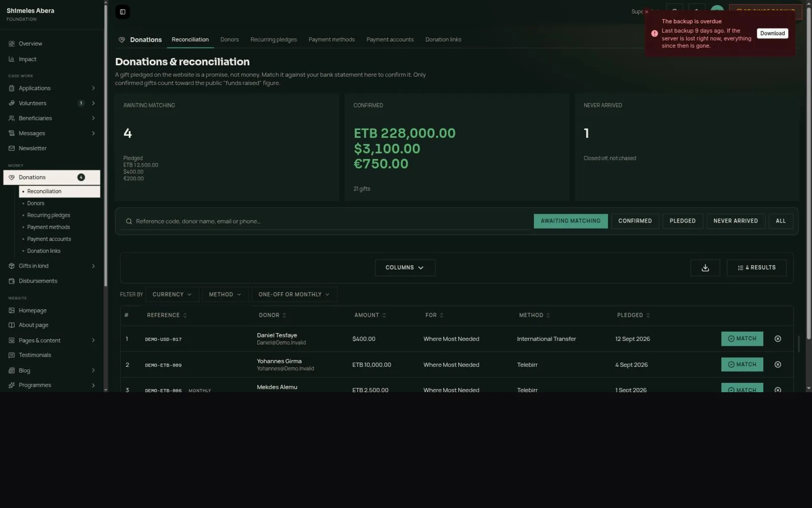
Task: Expand the Volunteers sidebar section
Action: pyautogui.click(x=93, y=103)
